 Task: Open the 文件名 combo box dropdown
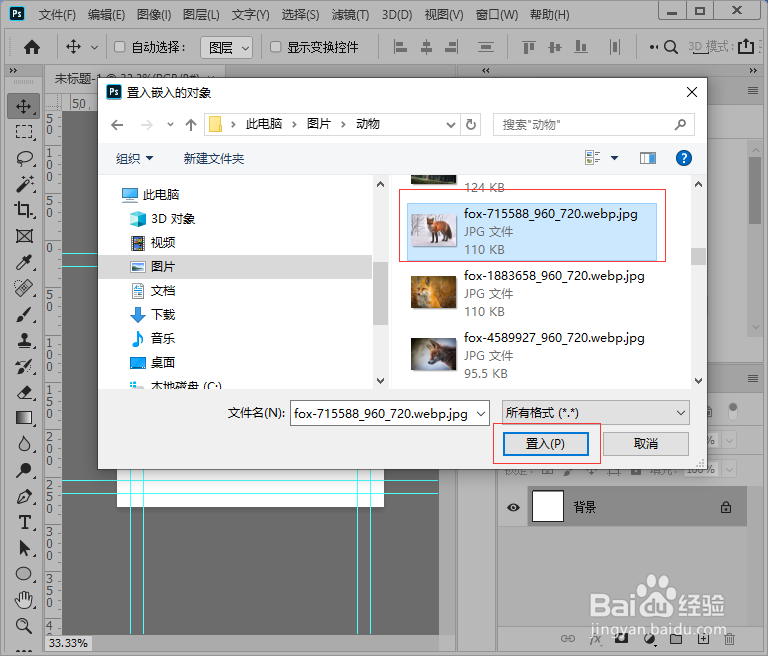[x=481, y=413]
